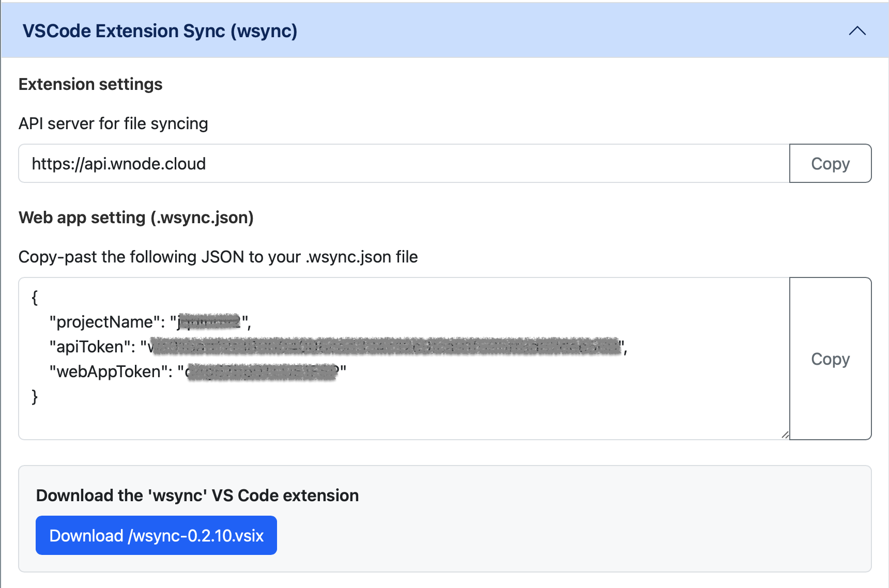Click the chevron to fold the wsync section
Image resolution: width=889 pixels, height=588 pixels.
857,31
